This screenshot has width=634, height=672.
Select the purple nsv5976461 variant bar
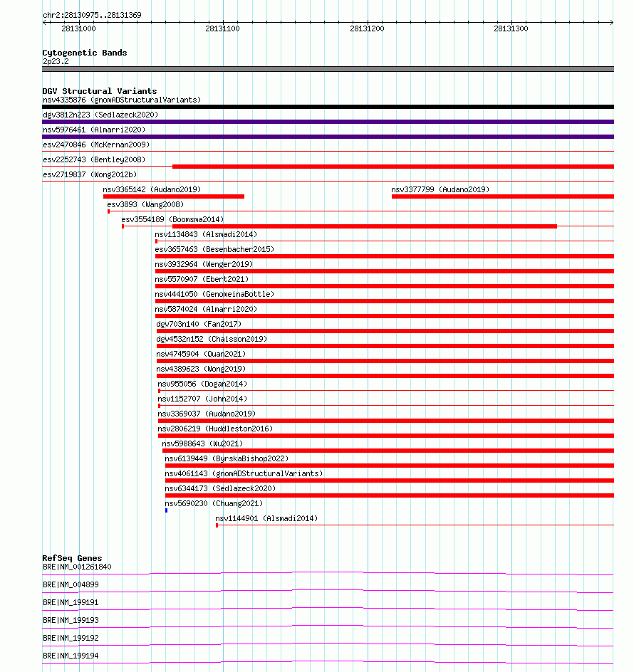tap(328, 137)
